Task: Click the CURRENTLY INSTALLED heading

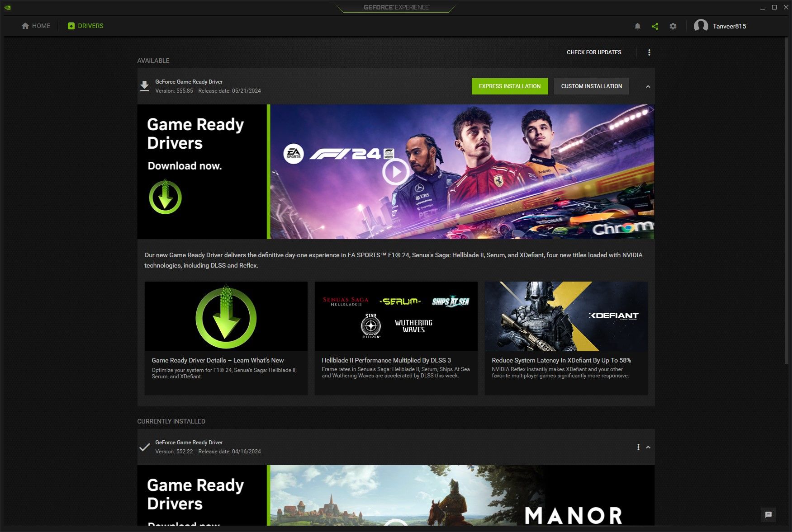Action: coord(171,421)
